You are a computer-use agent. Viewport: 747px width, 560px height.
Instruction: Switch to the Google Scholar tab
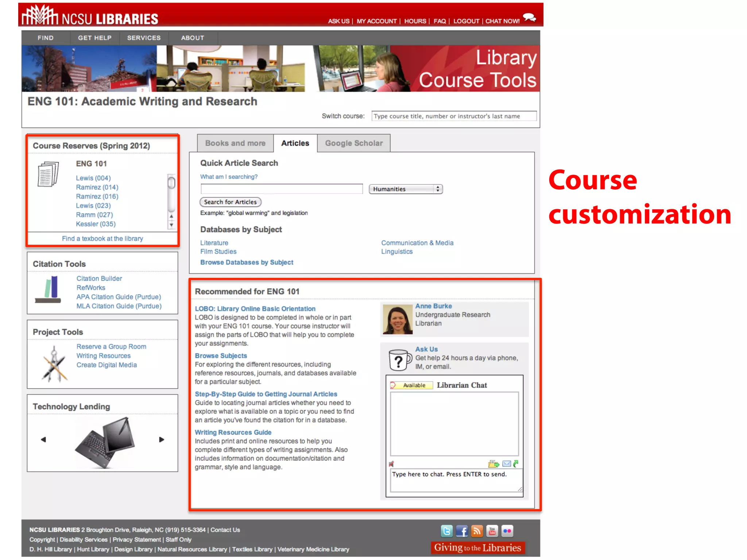click(354, 143)
